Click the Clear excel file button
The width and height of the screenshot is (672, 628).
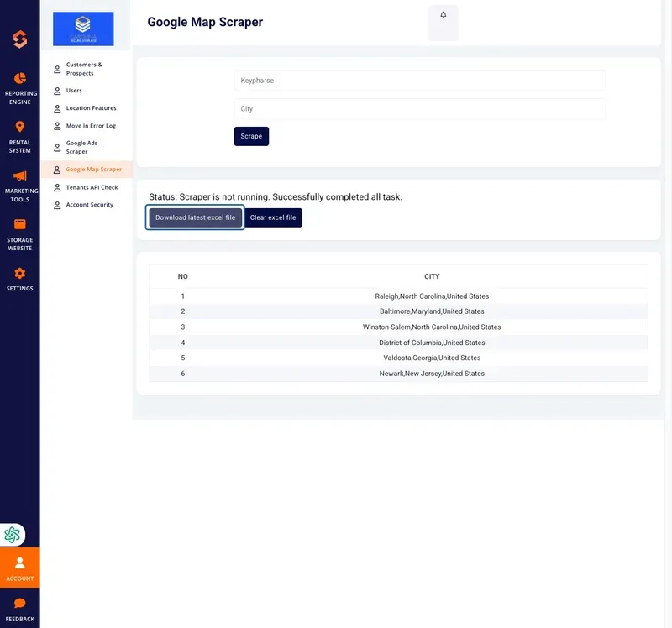pos(273,217)
